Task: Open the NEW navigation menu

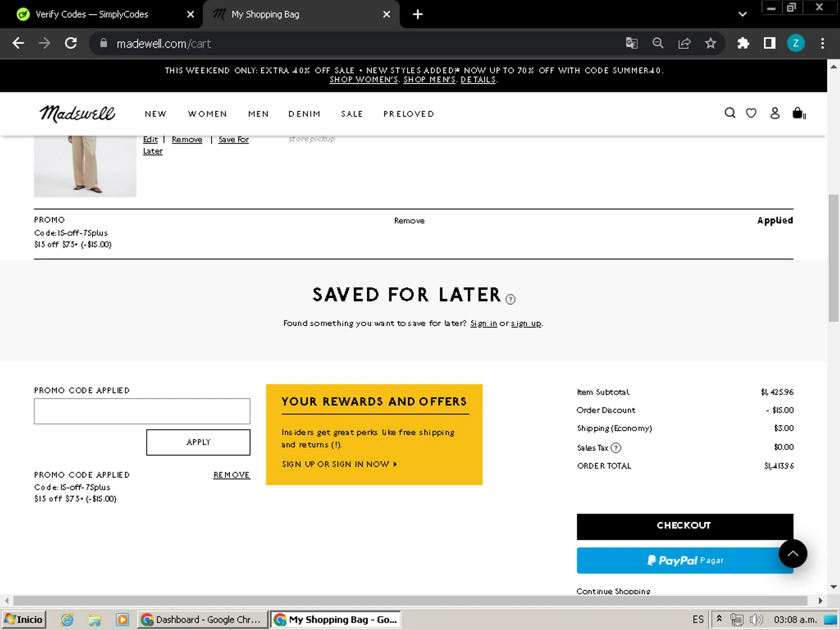Action: [x=156, y=114]
